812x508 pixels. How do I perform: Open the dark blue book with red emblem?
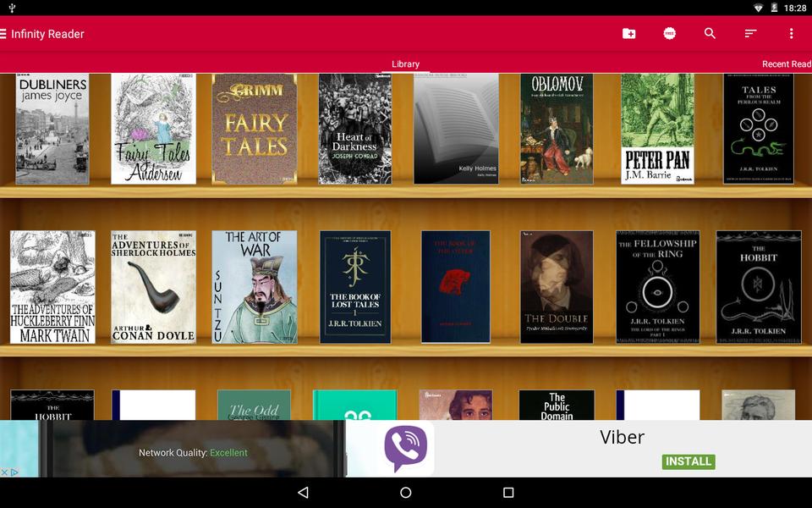coord(456,287)
